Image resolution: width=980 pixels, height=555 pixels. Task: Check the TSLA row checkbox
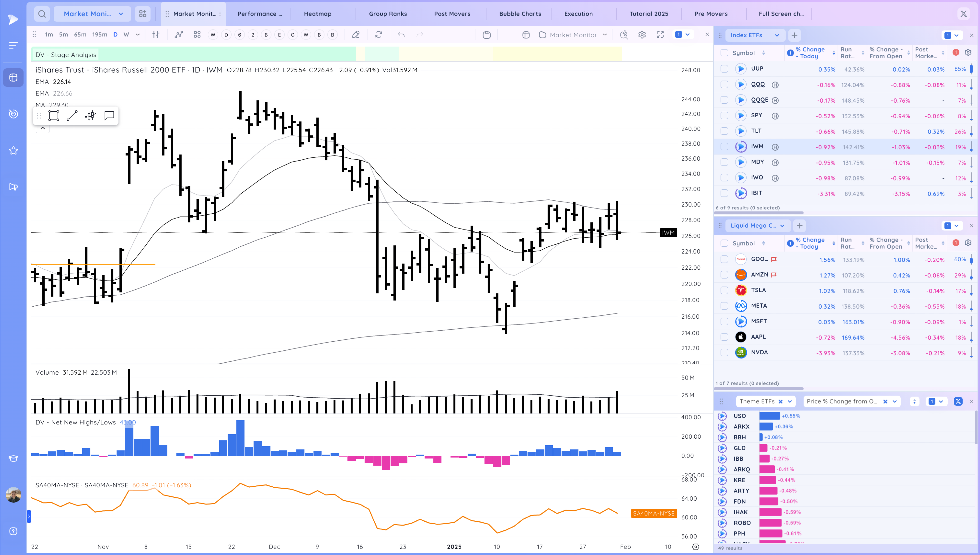click(724, 290)
